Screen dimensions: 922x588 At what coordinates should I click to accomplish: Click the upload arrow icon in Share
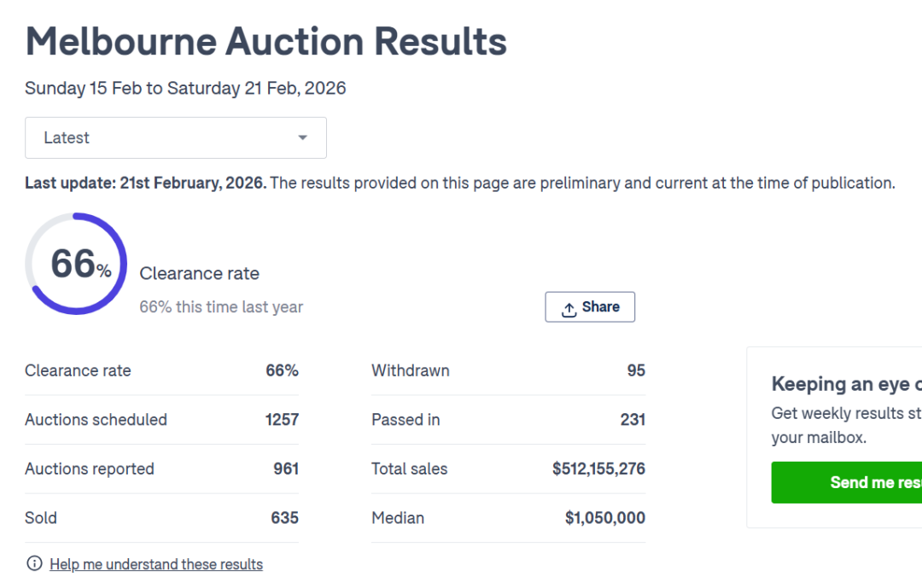[x=569, y=309]
